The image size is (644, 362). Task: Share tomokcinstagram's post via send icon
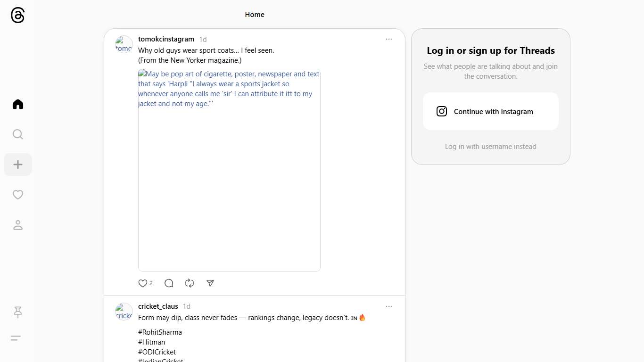click(x=210, y=283)
